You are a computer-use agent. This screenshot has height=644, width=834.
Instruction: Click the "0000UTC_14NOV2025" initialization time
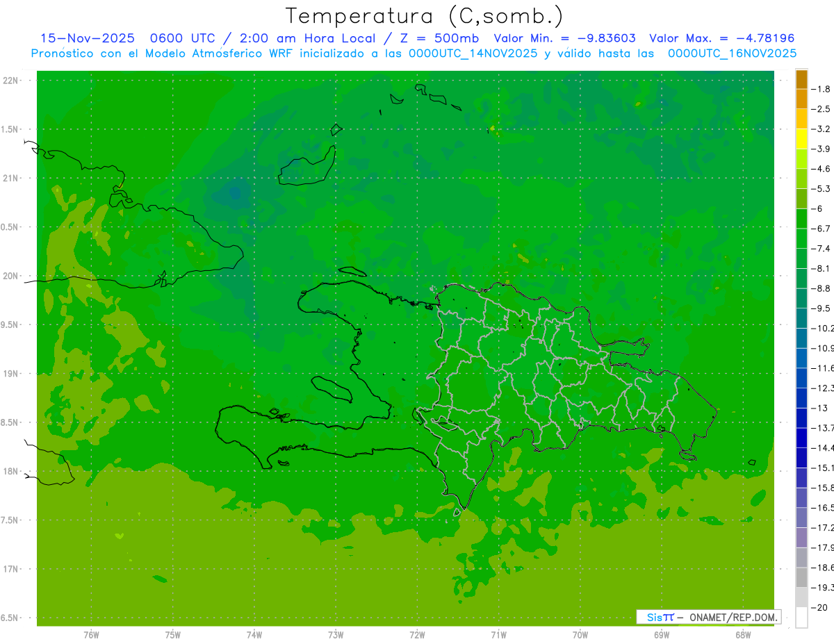tap(473, 53)
